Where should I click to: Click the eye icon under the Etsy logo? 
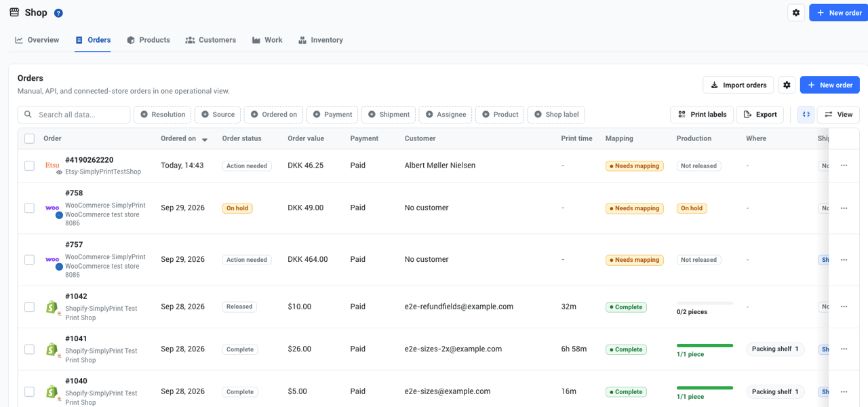(59, 172)
